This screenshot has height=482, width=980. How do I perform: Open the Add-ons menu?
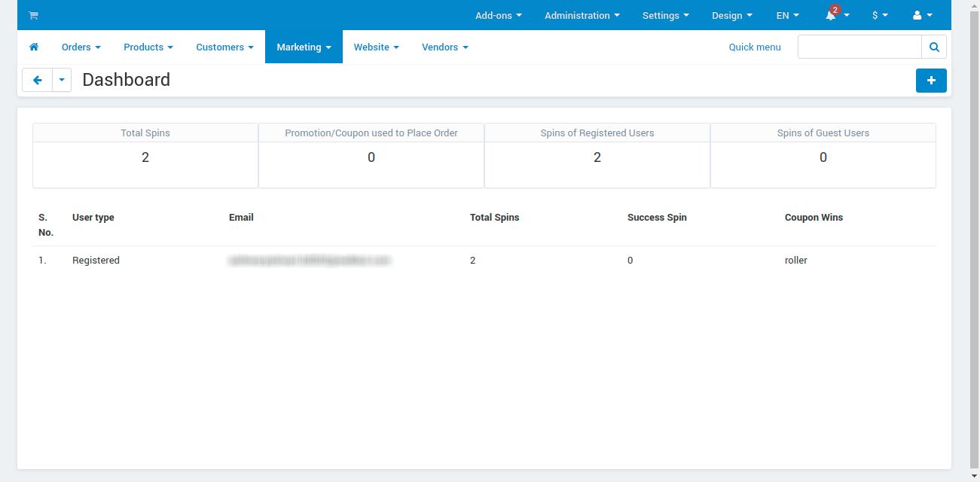pyautogui.click(x=498, y=15)
